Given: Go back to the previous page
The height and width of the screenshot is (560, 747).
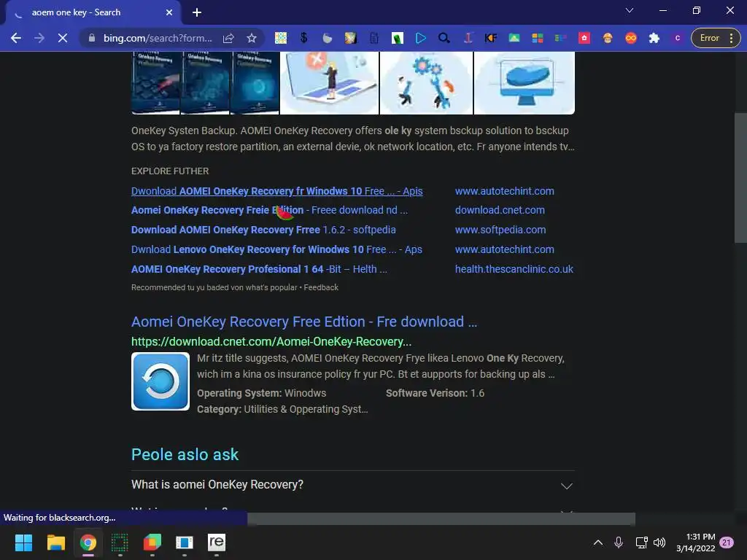Looking at the screenshot, I should [x=16, y=38].
